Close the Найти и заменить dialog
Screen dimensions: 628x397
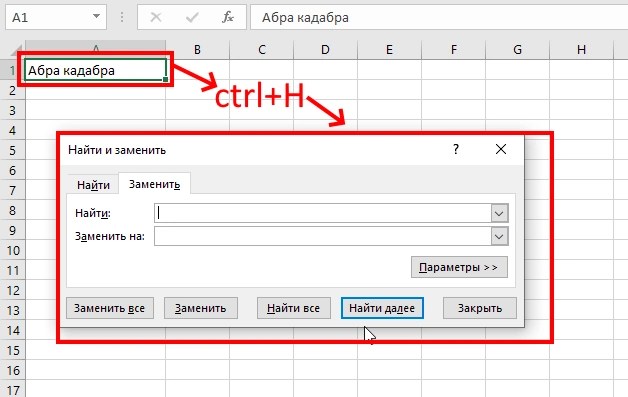tap(501, 149)
